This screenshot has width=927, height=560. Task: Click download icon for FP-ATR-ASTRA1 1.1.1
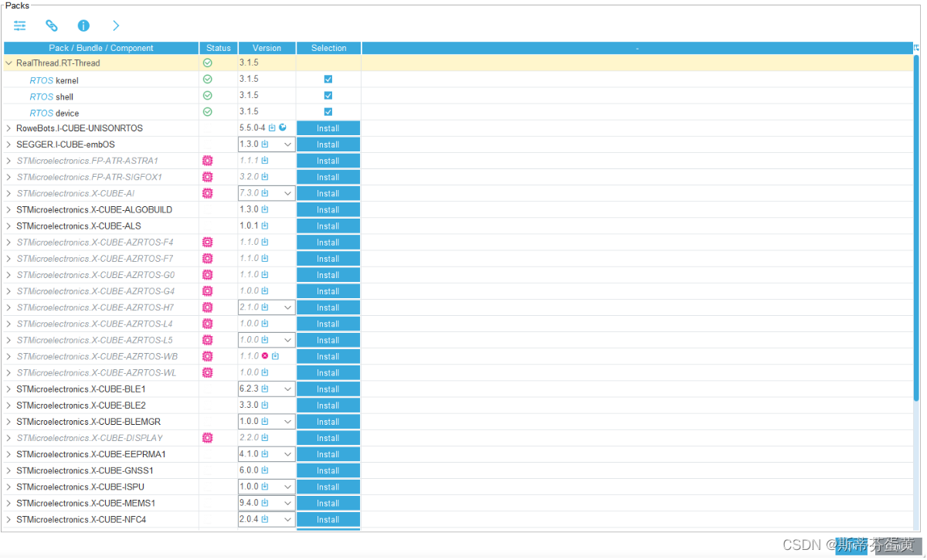coord(265,161)
